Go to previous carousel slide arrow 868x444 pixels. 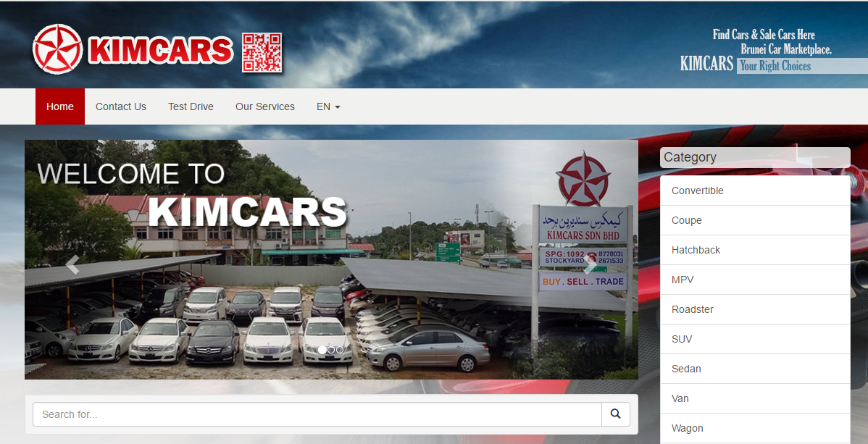tap(72, 264)
